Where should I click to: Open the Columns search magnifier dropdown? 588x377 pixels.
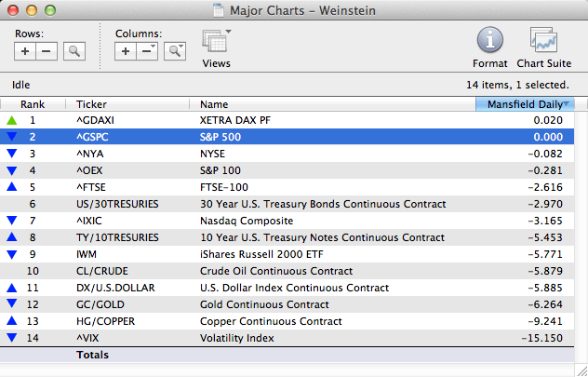[174, 51]
